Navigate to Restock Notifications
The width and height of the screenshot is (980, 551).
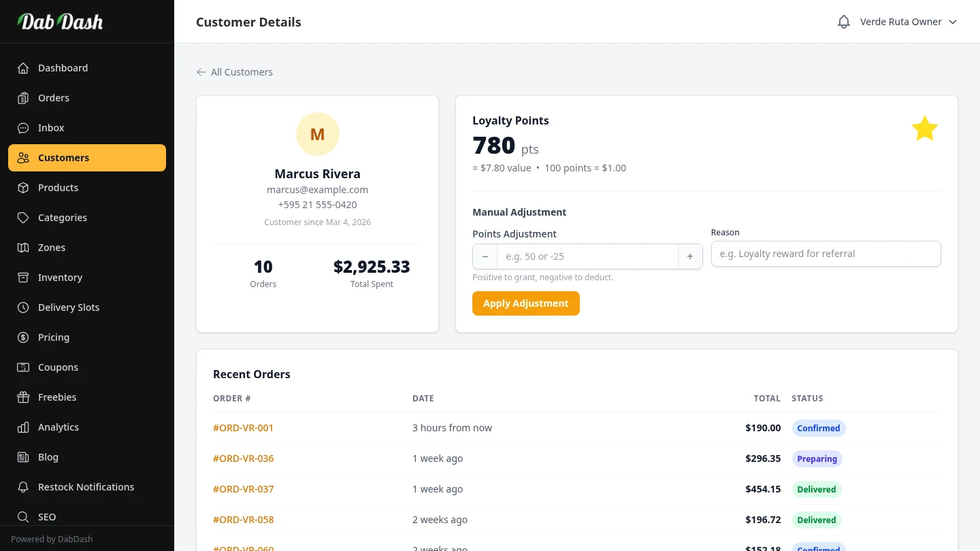tap(86, 487)
